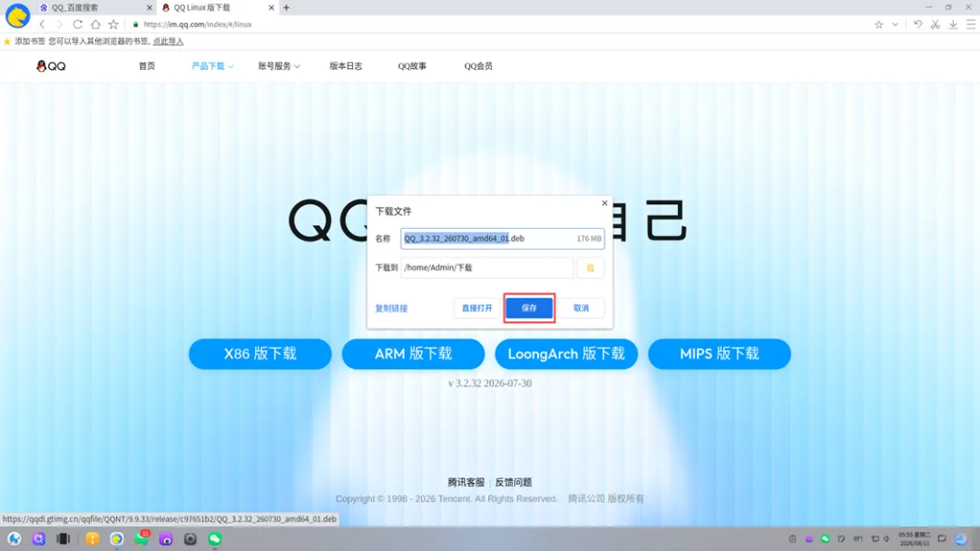This screenshot has height=551, width=980.
Task: Click the purple tray icon beside trash
Action: 808,538
